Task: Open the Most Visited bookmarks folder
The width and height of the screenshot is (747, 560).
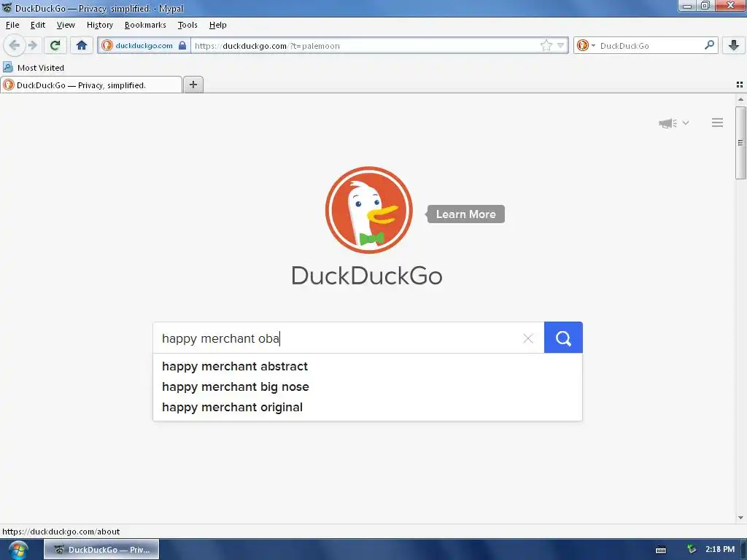Action: tap(34, 68)
